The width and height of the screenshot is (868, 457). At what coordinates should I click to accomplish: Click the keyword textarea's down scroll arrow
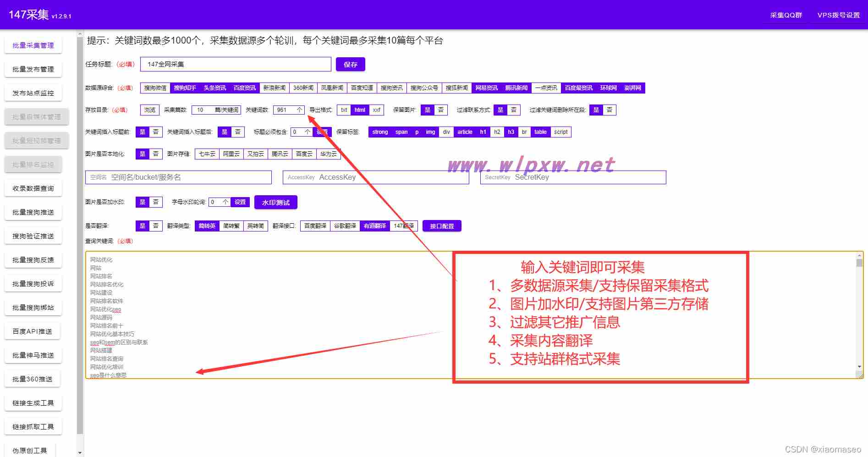859,367
